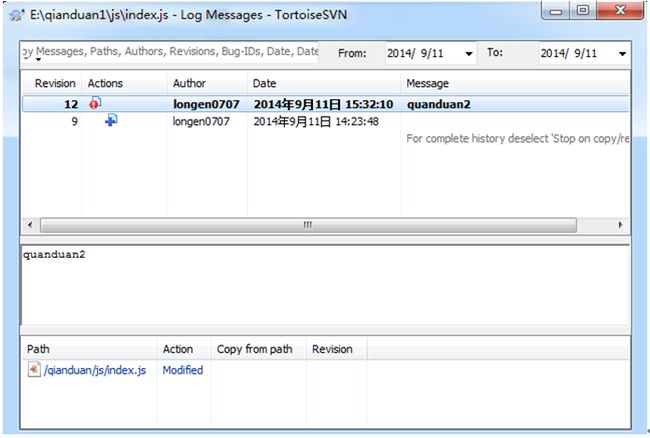
Task: Click the quanduan2 text in message pane
Action: click(x=54, y=254)
